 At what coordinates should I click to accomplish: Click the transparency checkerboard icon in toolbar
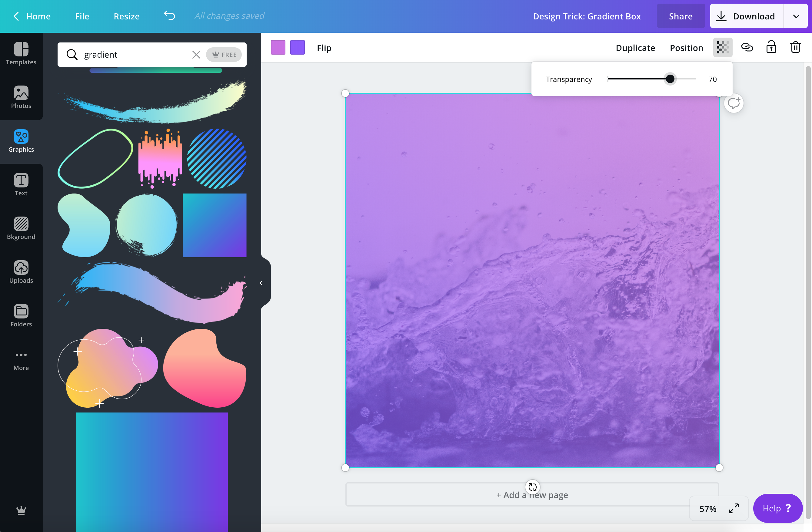pyautogui.click(x=723, y=48)
